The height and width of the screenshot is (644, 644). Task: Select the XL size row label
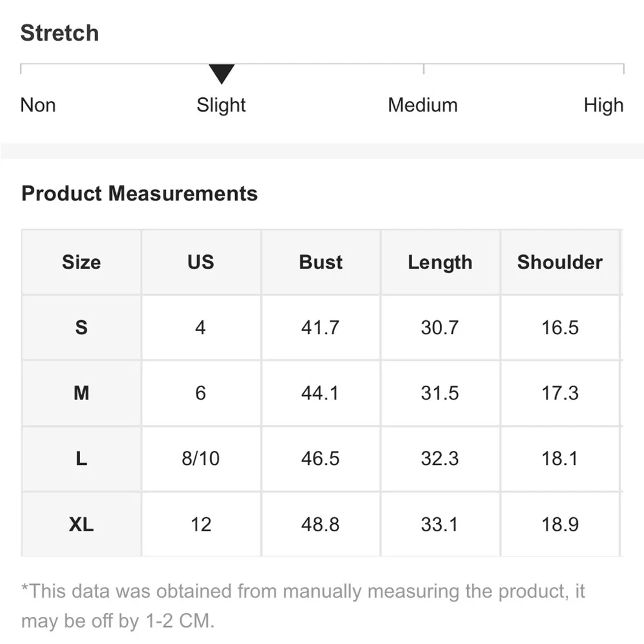click(x=81, y=524)
